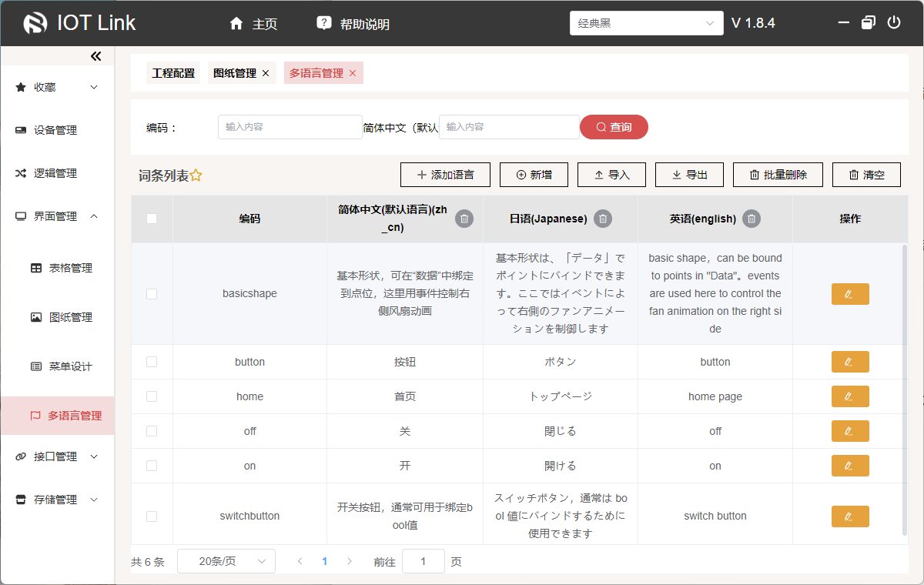Switch to the 工程配置 tab
The width and height of the screenshot is (924, 585).
point(173,73)
